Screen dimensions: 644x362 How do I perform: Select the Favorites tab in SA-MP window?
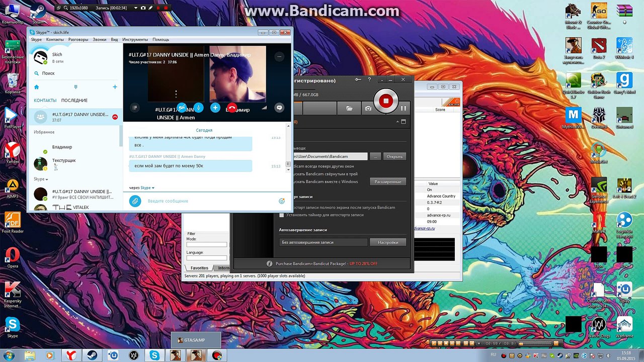pos(199,268)
